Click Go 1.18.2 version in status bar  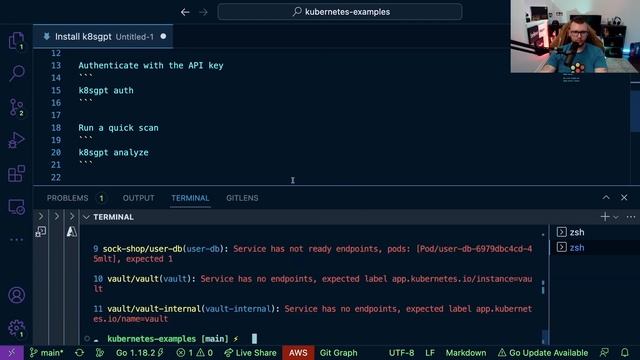pyautogui.click(x=140, y=353)
